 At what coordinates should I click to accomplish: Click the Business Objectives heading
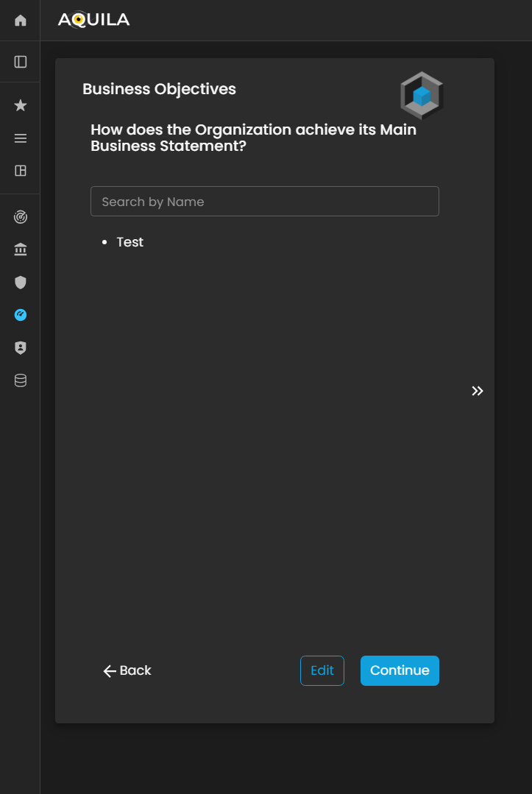(159, 89)
